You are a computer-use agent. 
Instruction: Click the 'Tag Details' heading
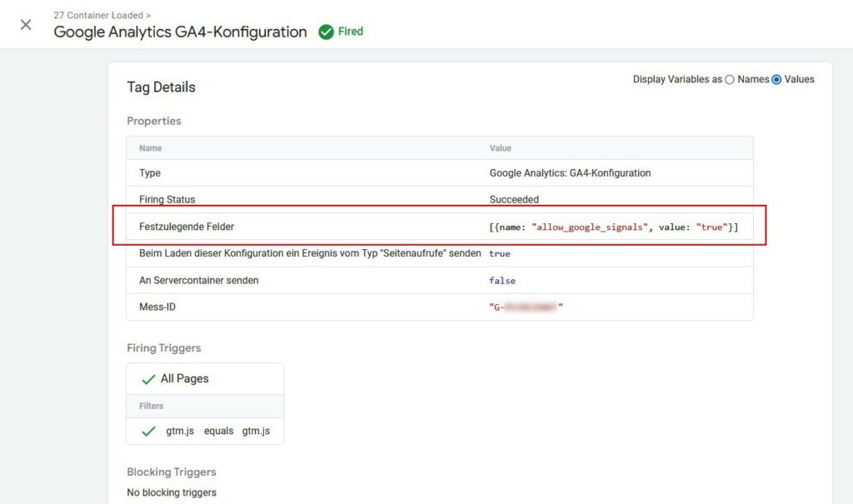pos(161,87)
